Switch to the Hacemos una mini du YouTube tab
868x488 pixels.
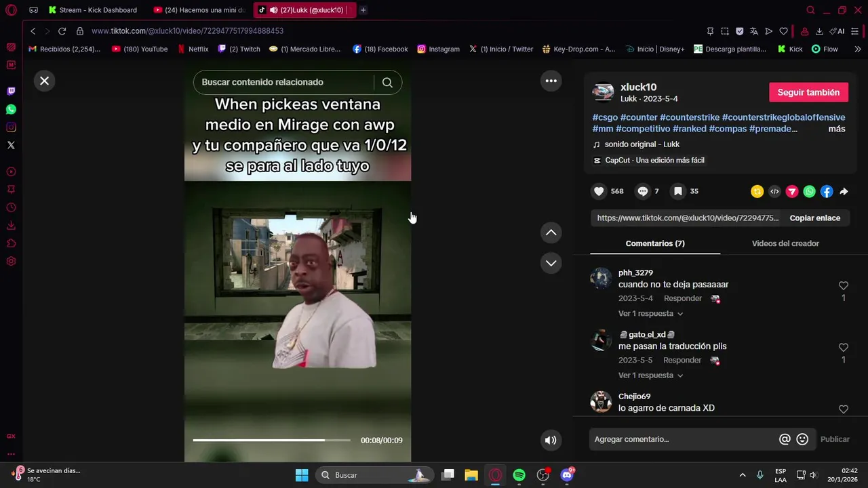tap(199, 10)
